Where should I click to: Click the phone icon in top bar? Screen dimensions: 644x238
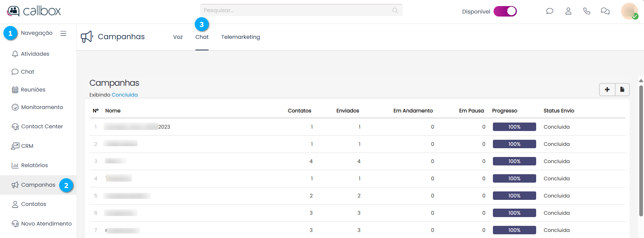point(587,11)
